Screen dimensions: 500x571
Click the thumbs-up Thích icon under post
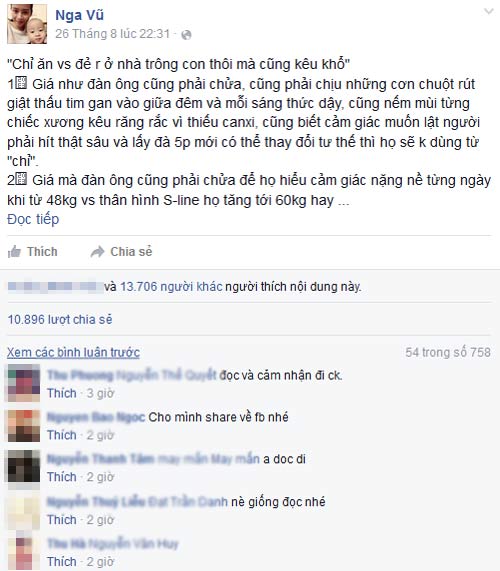pyautogui.click(x=14, y=252)
